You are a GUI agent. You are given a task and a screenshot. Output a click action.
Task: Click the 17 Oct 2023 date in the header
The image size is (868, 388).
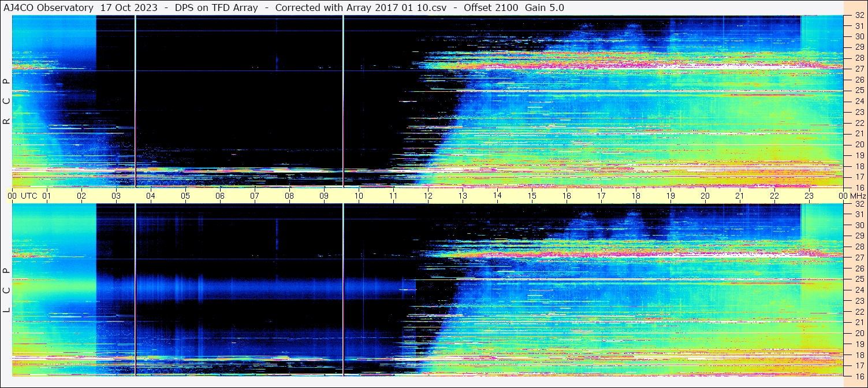click(x=129, y=8)
